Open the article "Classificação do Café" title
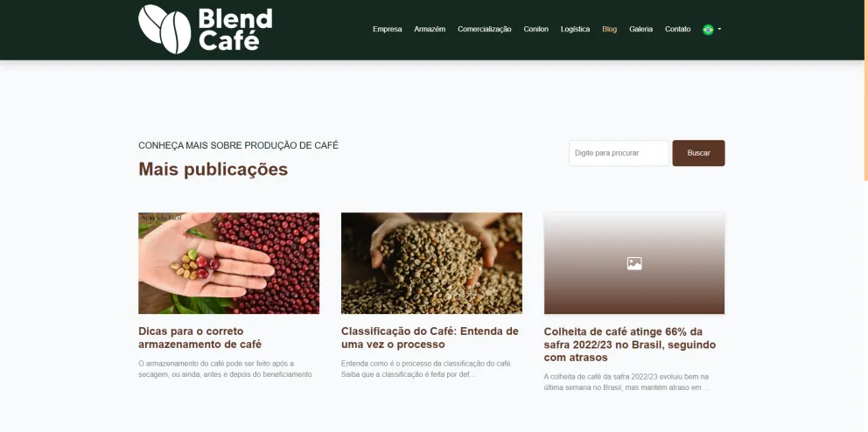The width and height of the screenshot is (868, 432). (430, 338)
